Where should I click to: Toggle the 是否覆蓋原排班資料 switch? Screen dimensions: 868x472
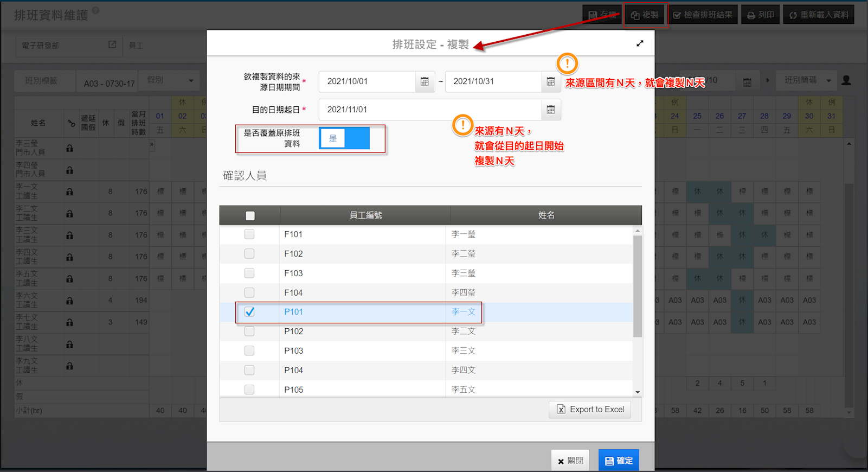click(x=344, y=138)
